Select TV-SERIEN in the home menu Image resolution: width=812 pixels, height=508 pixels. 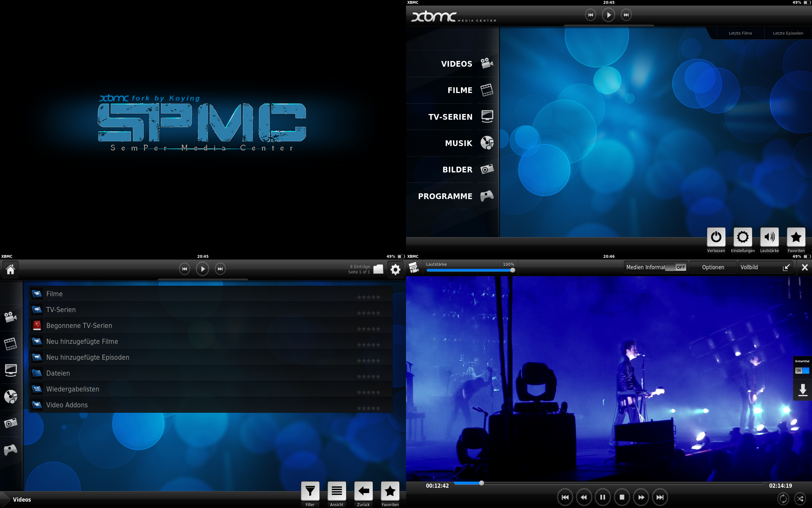(x=452, y=117)
